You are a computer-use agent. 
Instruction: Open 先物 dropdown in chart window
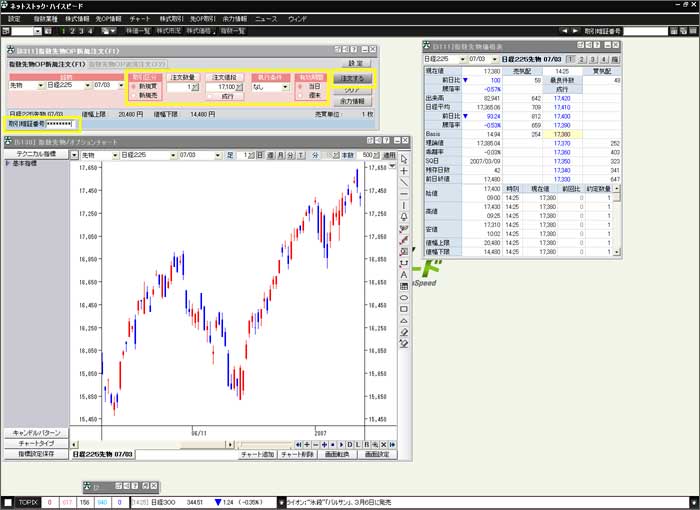(x=115, y=155)
